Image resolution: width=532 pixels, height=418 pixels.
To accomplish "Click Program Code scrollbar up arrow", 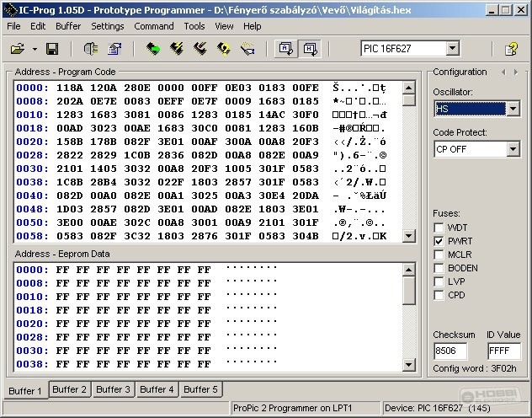I will tap(409, 88).
